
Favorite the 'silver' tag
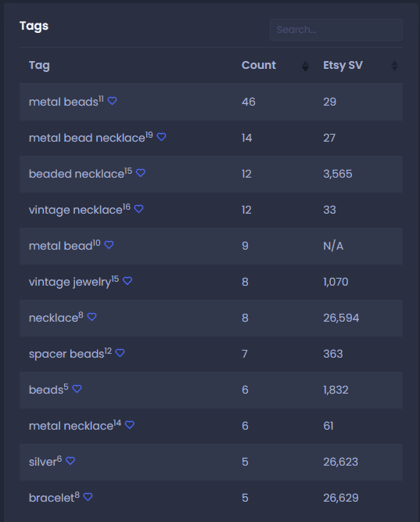70,461
